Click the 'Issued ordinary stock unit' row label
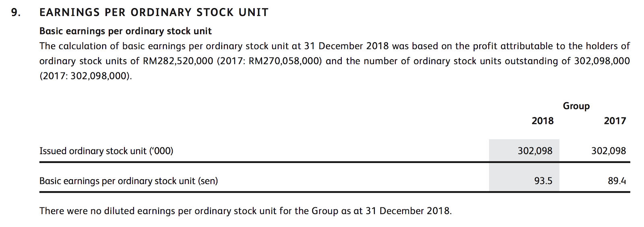 pyautogui.click(x=106, y=151)
